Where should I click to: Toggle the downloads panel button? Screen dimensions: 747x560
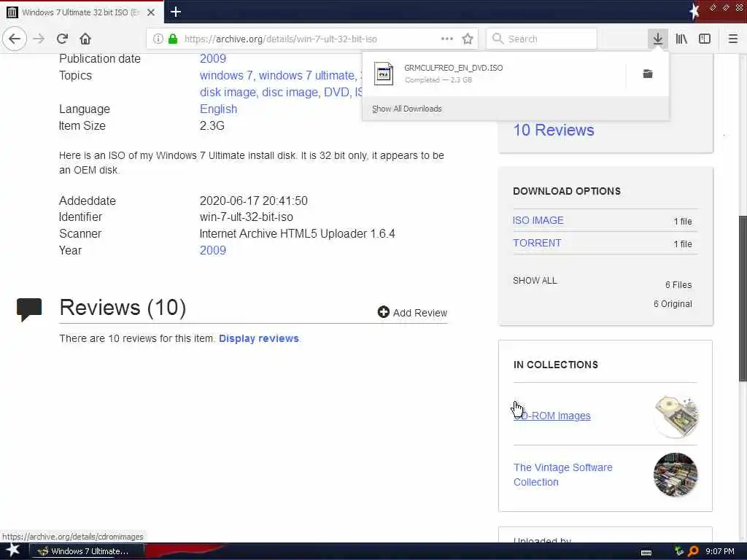tap(657, 39)
